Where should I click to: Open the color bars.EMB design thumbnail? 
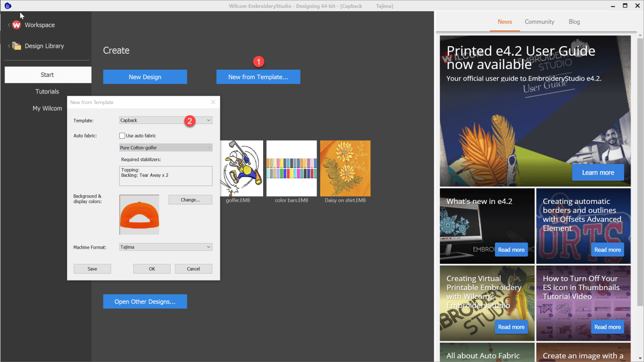point(291,168)
